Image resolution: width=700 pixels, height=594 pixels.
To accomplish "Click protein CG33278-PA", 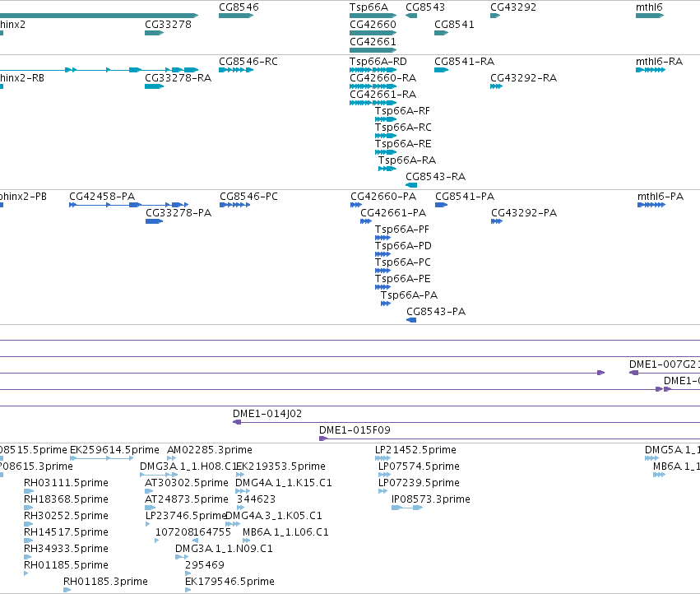I will click(178, 213).
